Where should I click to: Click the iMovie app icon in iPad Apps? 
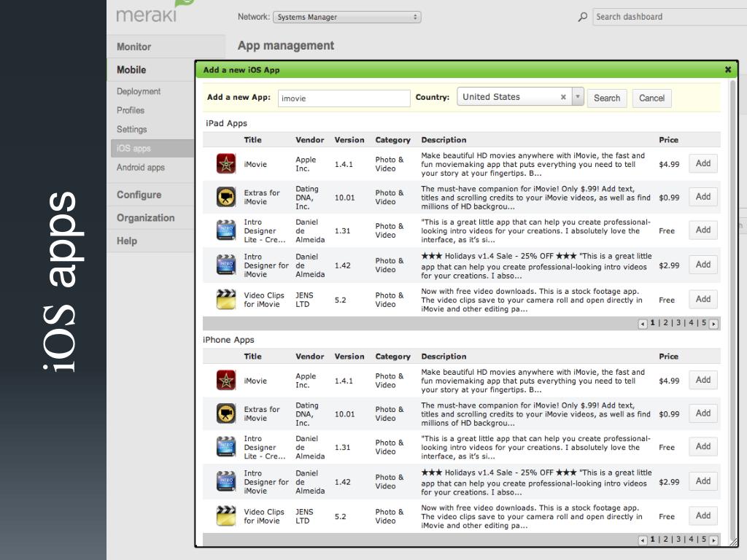[x=226, y=164]
